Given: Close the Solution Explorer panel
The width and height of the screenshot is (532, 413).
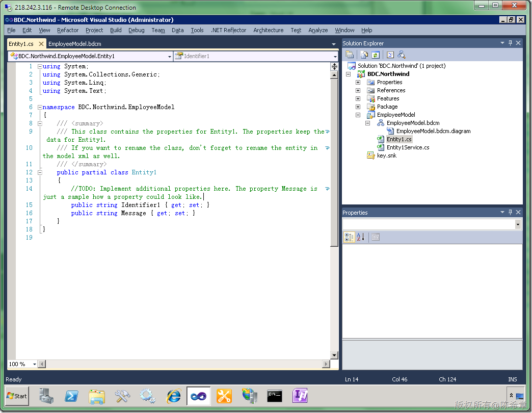Looking at the screenshot, I should coord(518,43).
